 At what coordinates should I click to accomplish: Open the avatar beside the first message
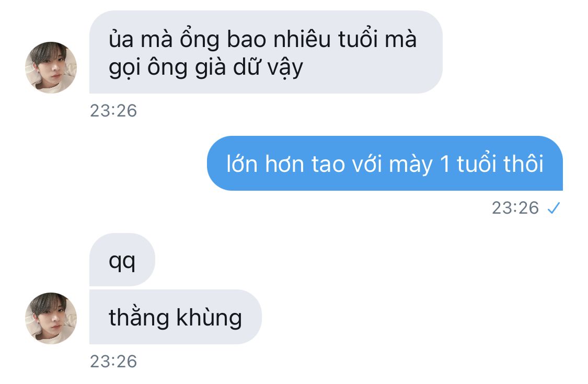(51, 67)
